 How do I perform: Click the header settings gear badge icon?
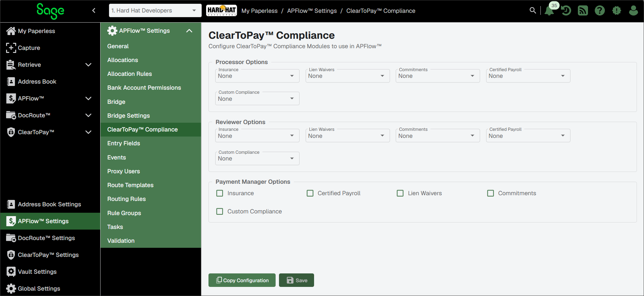pyautogui.click(x=617, y=10)
